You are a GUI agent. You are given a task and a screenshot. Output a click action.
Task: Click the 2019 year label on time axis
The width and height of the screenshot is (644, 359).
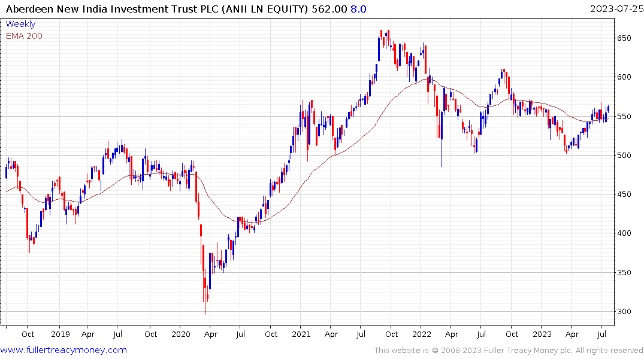pos(61,334)
